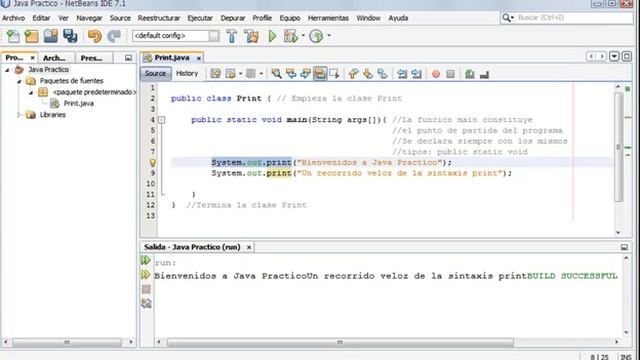Open the search options dropdown magnifier

point(507,18)
